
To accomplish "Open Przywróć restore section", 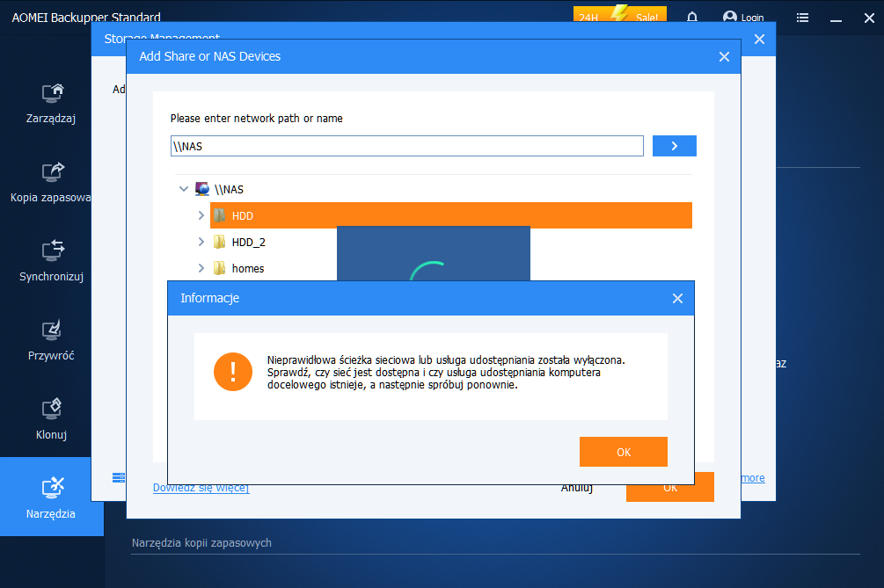I will (x=51, y=341).
